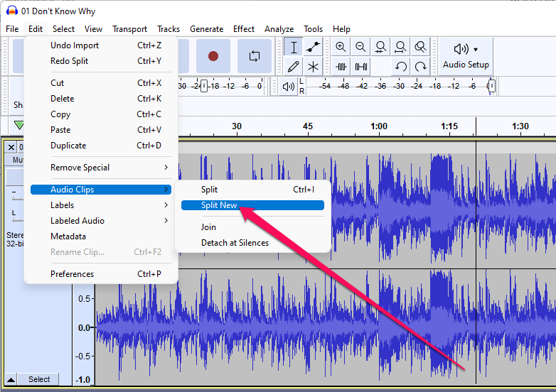Select the Selection (I-beam) tool
The width and height of the screenshot is (556, 392).
pos(293,47)
